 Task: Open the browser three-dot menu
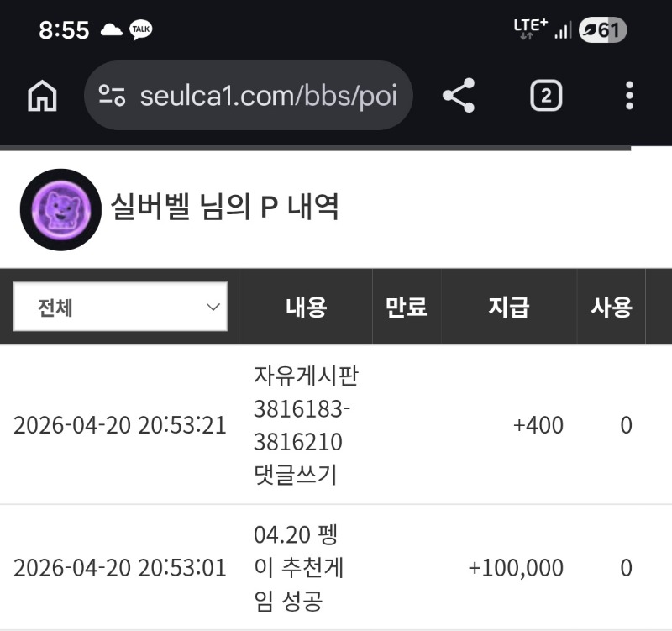pos(629,96)
